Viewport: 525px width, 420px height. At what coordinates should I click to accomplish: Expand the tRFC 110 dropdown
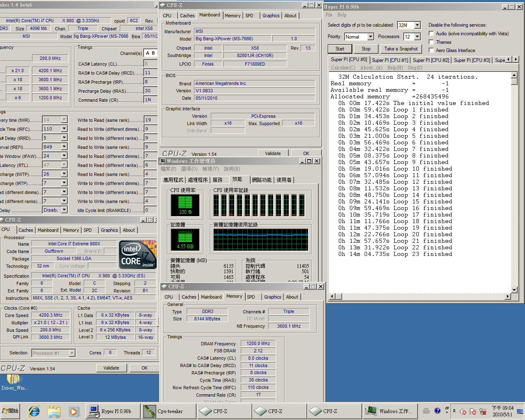click(x=64, y=129)
